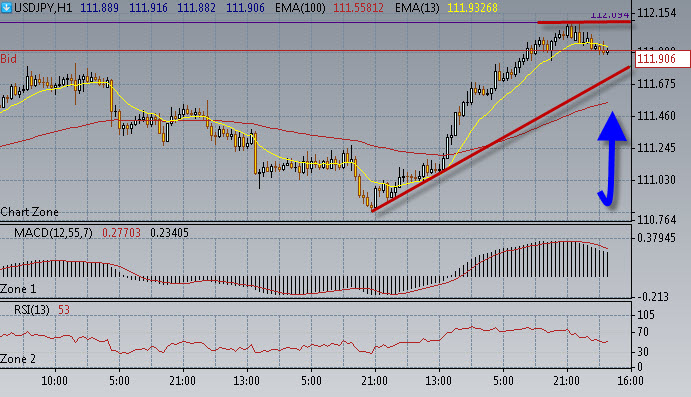This screenshot has height=397, width=691.
Task: Select the short red resistance line at top
Action: coord(583,22)
